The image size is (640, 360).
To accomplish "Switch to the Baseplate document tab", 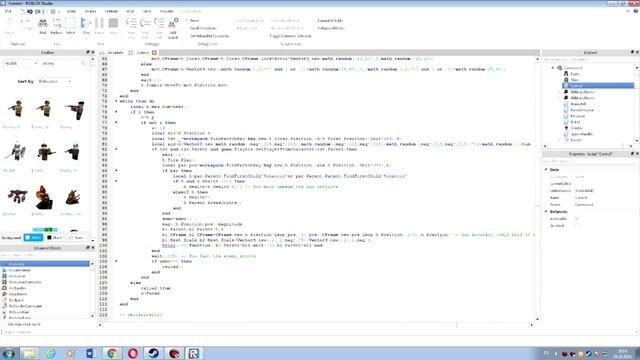I will pos(116,53).
